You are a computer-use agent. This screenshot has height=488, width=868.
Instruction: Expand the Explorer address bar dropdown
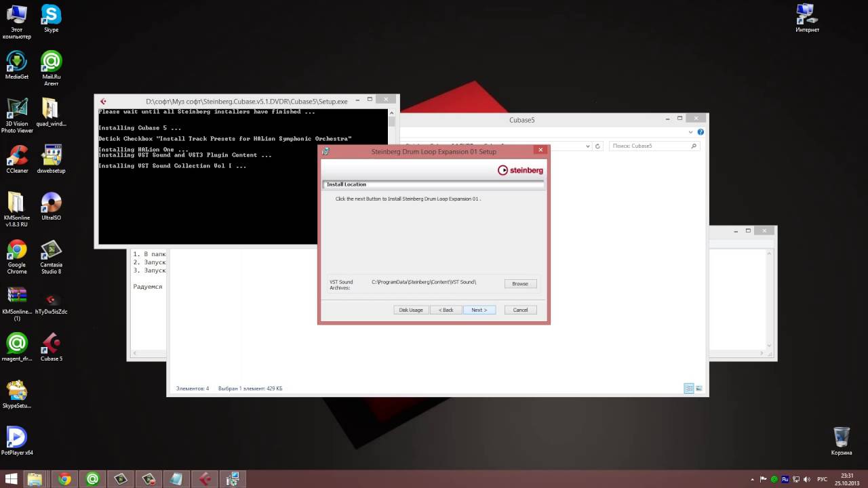point(587,146)
